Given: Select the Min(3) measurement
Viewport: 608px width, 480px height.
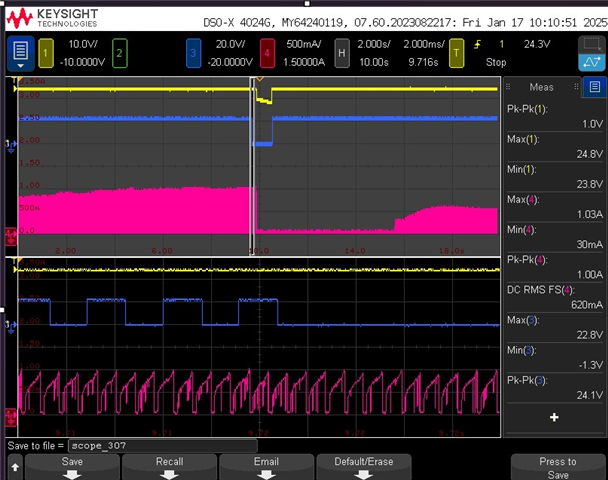Looking at the screenshot, I should [554, 357].
